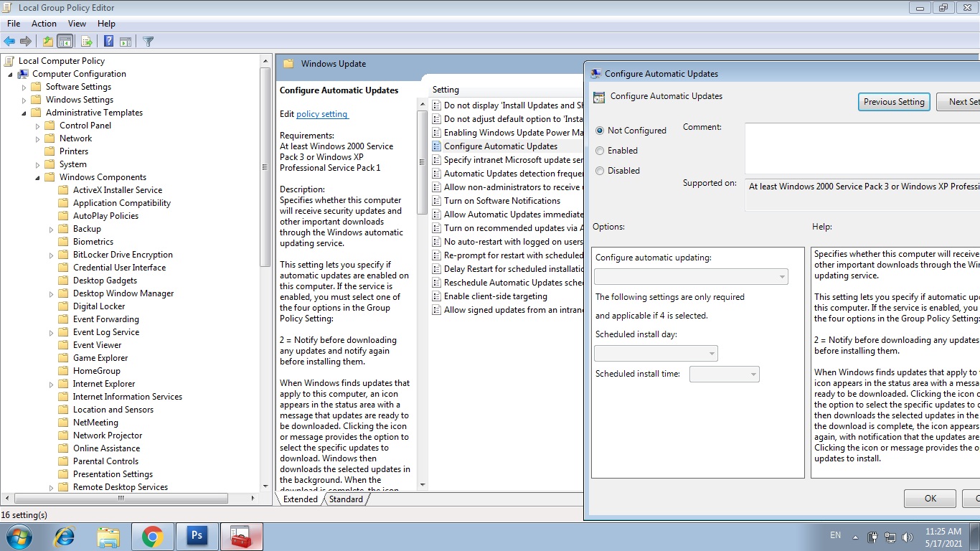The height and width of the screenshot is (551, 980).
Task: Switch to the Extended tab
Action: click(x=300, y=499)
